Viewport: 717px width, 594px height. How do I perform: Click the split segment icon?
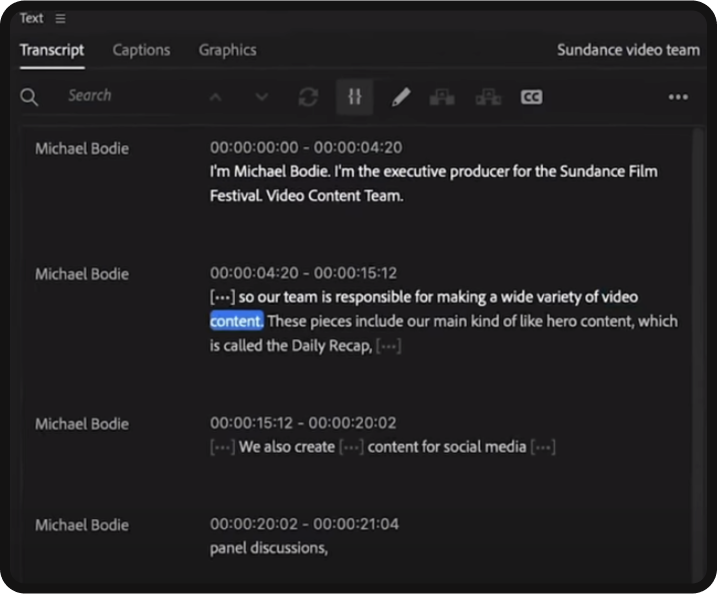(x=488, y=97)
